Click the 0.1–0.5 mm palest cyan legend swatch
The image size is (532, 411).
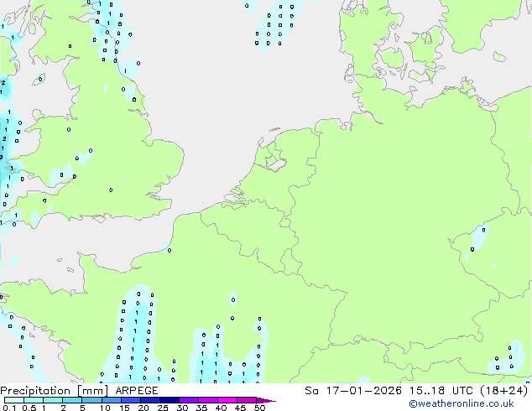(14, 400)
